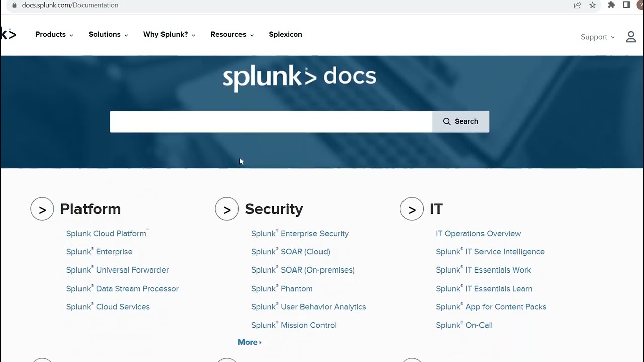Open IT Operations Overview link
The height and width of the screenshot is (362, 644).
[x=478, y=233]
